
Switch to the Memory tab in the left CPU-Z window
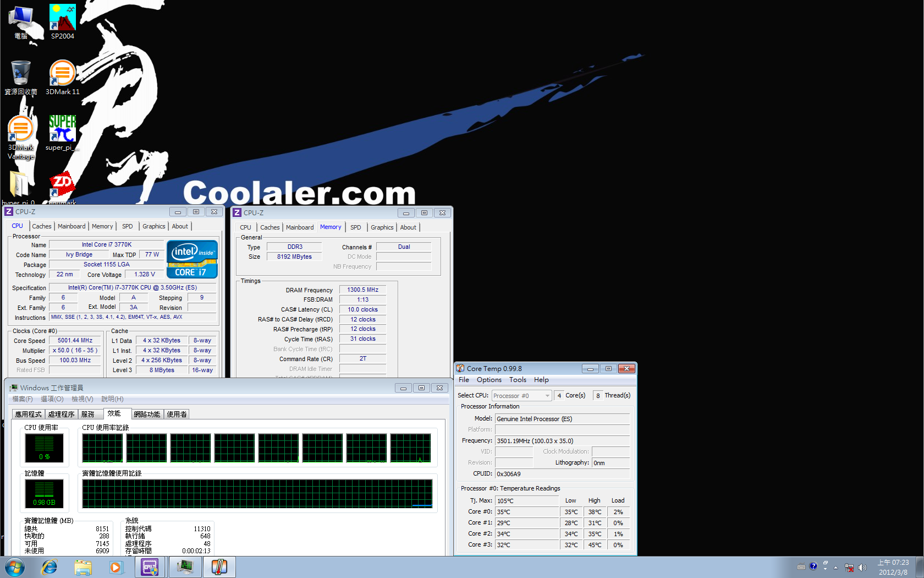[102, 226]
